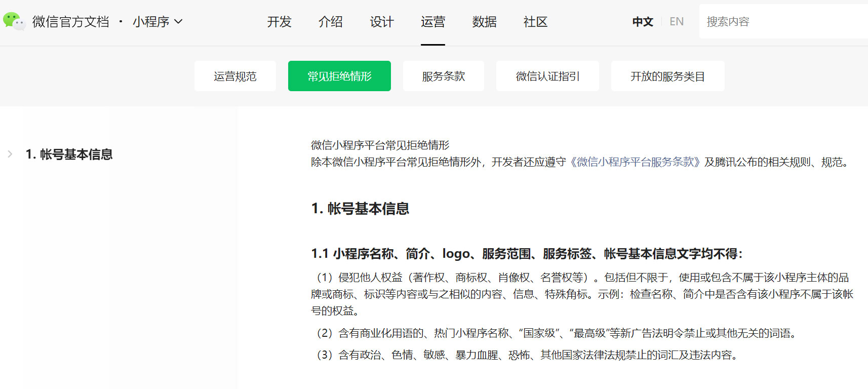Open the 设计 nav tab
The height and width of the screenshot is (389, 868).
click(382, 22)
